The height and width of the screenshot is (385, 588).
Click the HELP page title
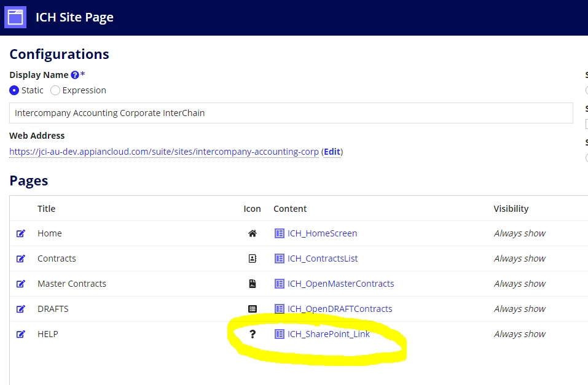(48, 334)
